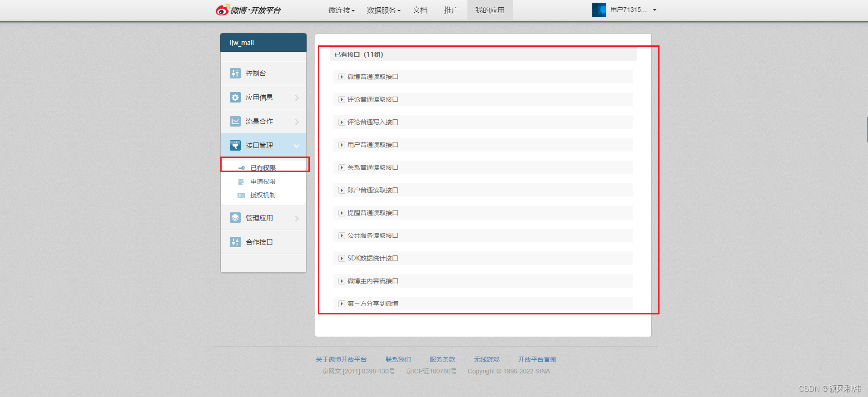Open the 文档 top menu
The image size is (868, 397).
(x=420, y=10)
